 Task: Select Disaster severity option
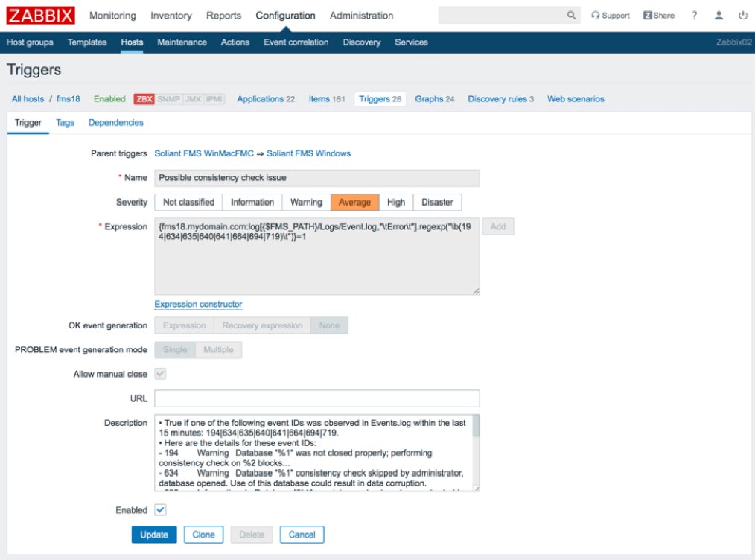click(x=437, y=203)
